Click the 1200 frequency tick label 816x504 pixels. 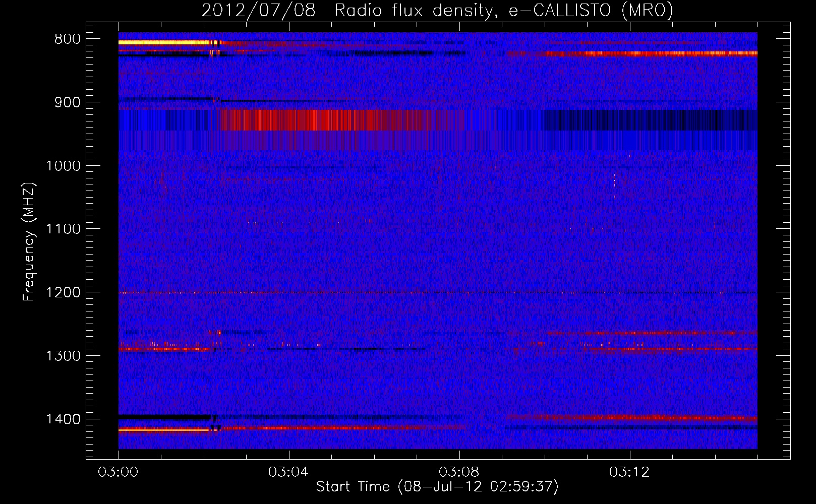[x=63, y=292]
